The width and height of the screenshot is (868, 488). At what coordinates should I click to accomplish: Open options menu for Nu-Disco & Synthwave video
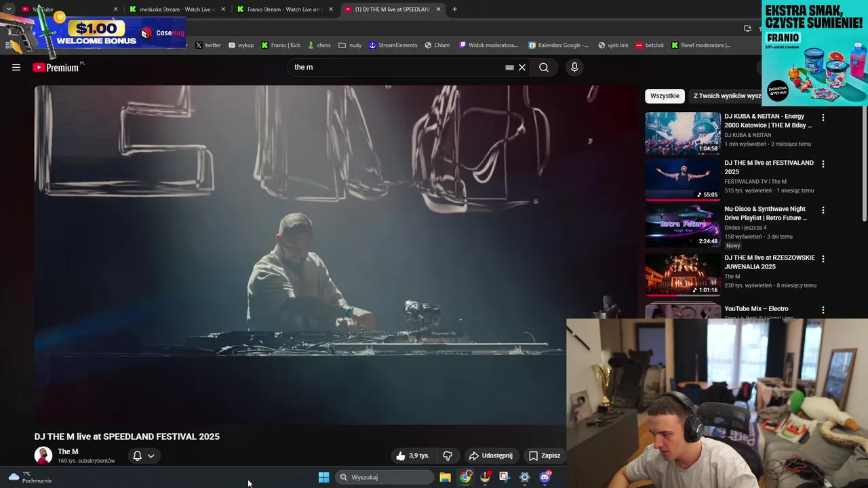pyautogui.click(x=823, y=210)
